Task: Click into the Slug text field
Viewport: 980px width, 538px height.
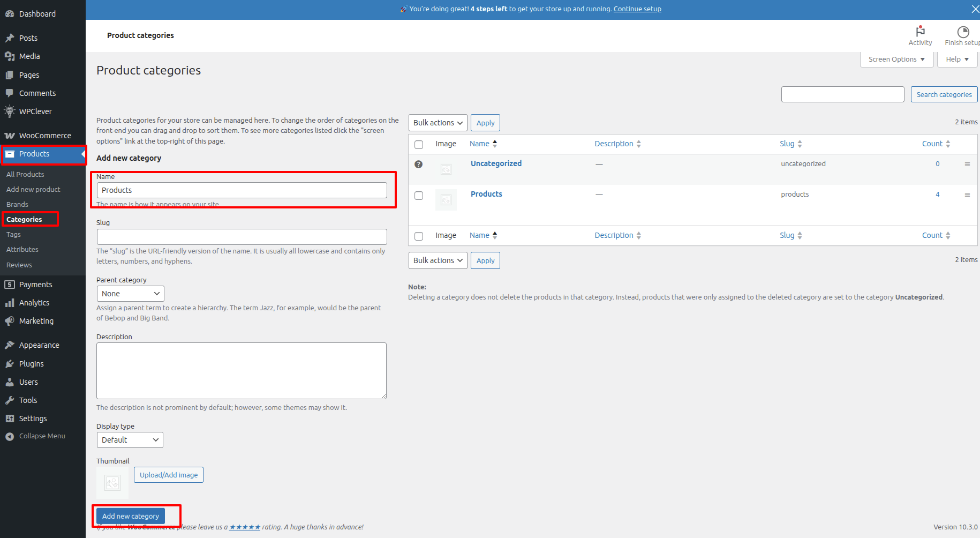Action: pos(242,237)
